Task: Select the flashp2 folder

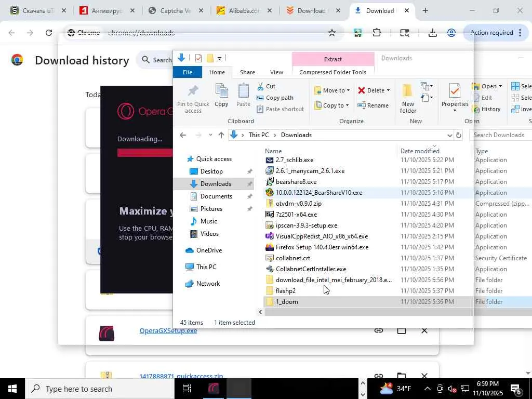Action: [x=285, y=291]
